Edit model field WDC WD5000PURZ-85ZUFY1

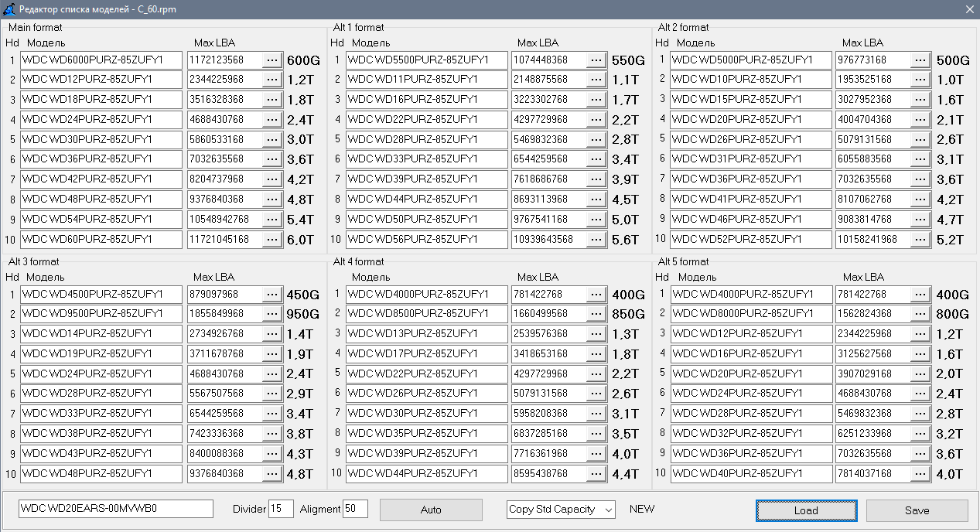click(x=750, y=60)
